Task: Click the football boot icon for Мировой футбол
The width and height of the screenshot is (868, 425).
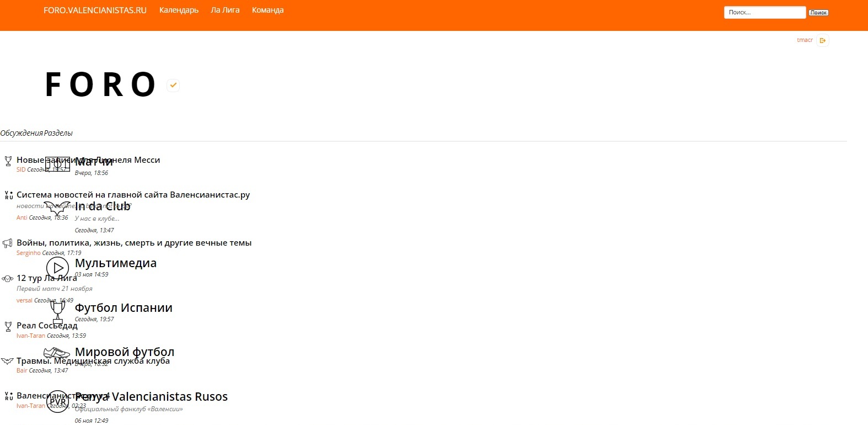Action: pyautogui.click(x=57, y=353)
